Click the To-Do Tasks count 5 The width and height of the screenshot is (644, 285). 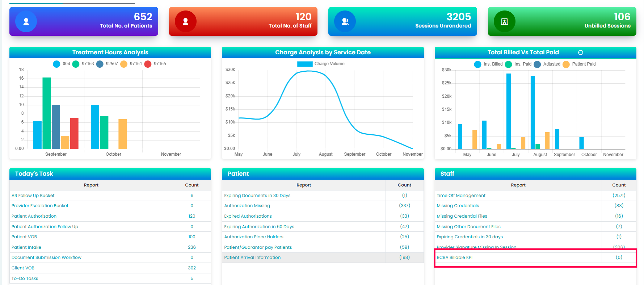(192, 278)
